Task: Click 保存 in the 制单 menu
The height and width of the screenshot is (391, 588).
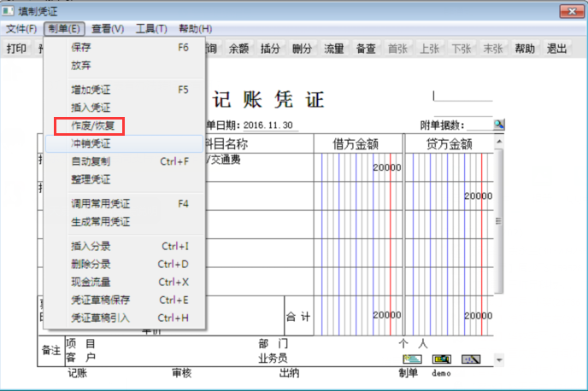Action: pos(81,48)
